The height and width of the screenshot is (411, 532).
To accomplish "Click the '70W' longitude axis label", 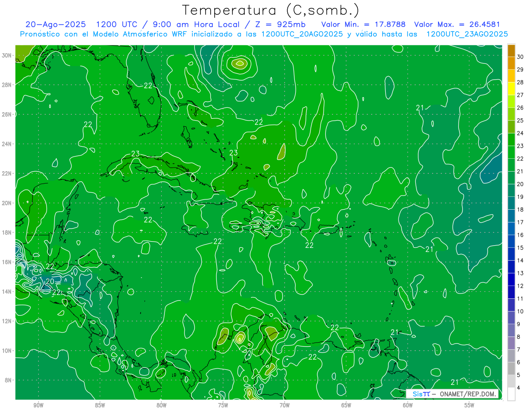I will pyautogui.click(x=285, y=405).
